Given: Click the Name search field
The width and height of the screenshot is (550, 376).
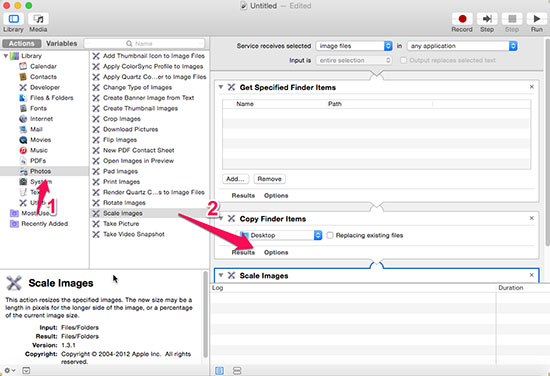Looking at the screenshot, I should pos(144,43).
